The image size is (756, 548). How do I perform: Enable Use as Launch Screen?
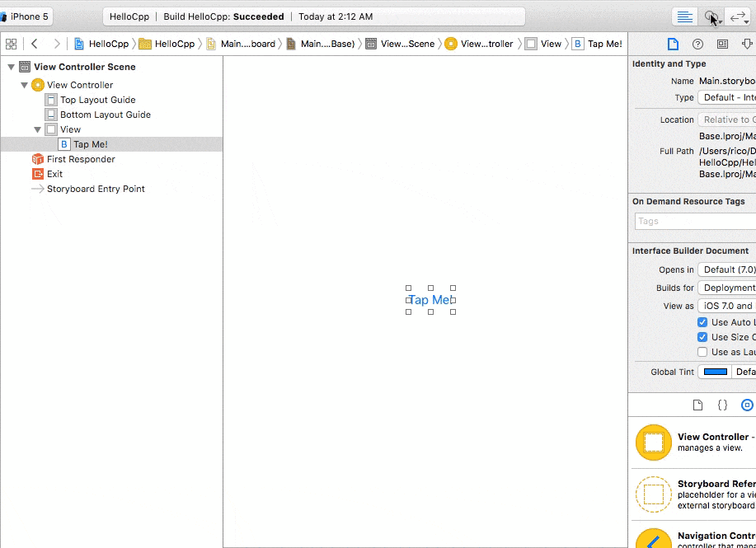point(702,352)
